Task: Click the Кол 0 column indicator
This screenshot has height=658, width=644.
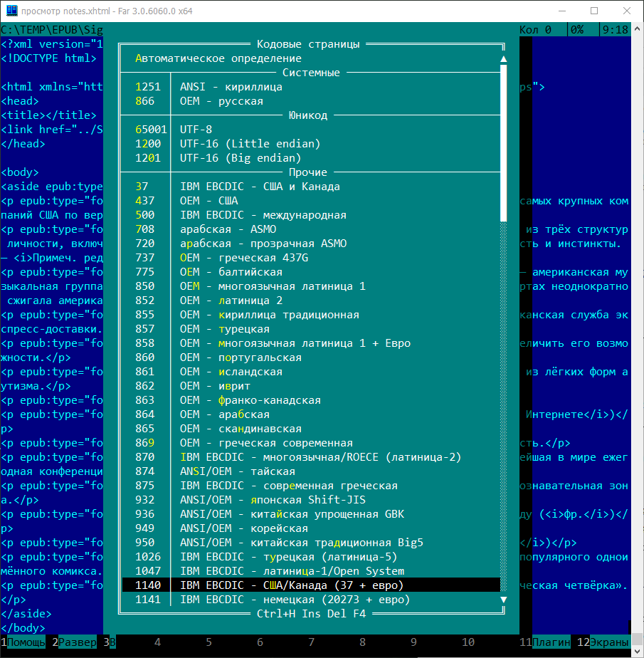Action: [x=535, y=30]
